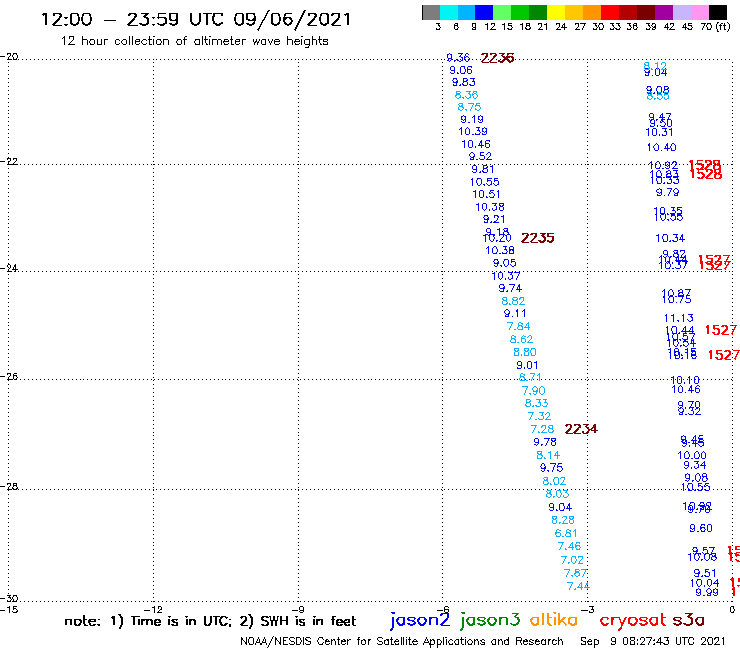
Task: Click the jason2 satellite legend label
Action: coord(420,620)
